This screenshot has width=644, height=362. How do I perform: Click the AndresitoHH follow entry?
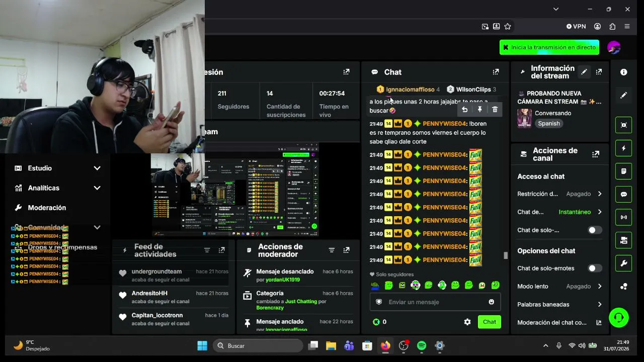tap(173, 297)
